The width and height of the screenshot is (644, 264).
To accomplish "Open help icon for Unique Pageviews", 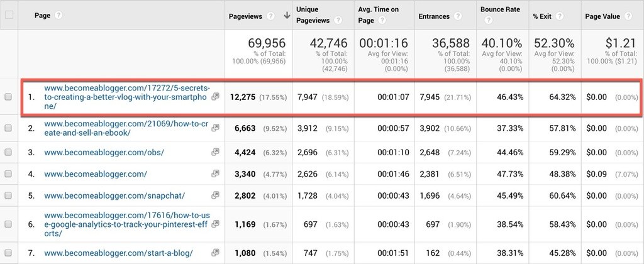I will point(338,20).
